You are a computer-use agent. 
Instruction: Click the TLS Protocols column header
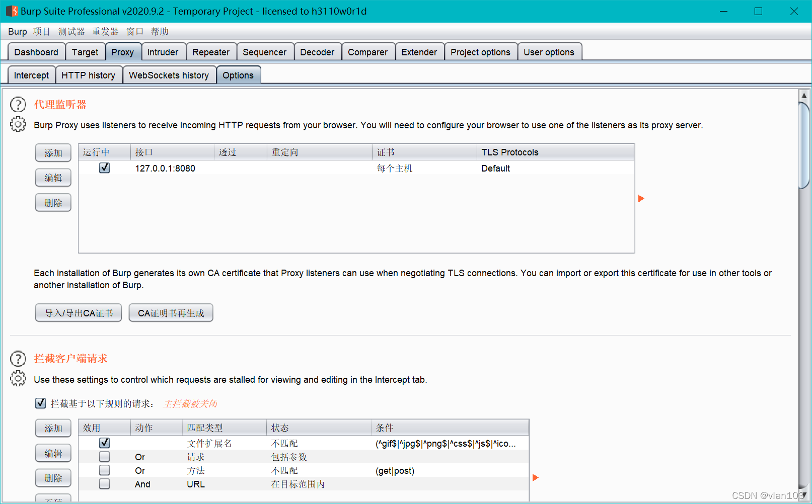click(x=555, y=152)
